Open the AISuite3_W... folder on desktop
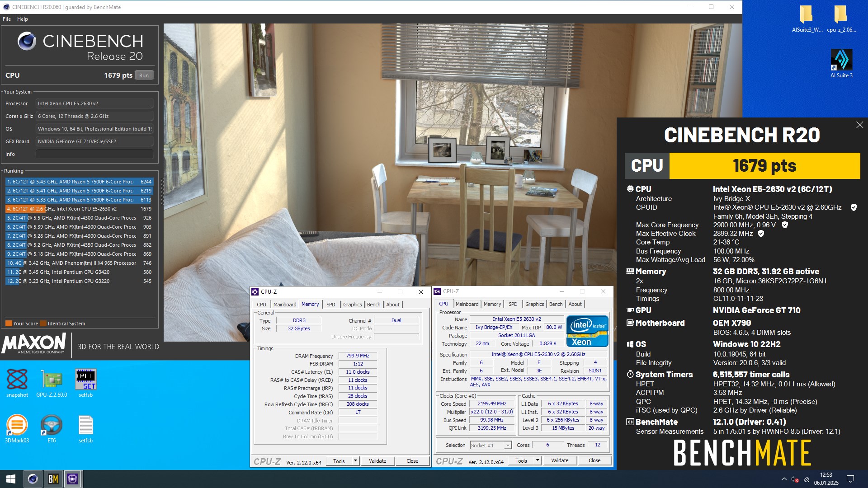 807,18
